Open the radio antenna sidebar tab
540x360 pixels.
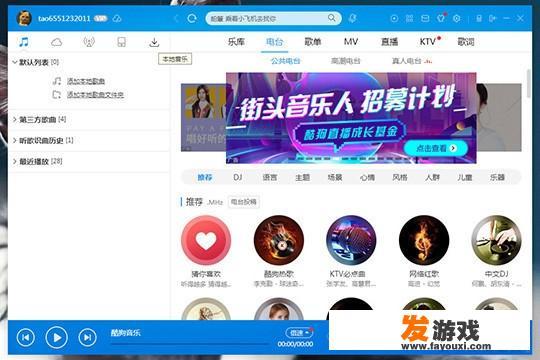(x=89, y=42)
